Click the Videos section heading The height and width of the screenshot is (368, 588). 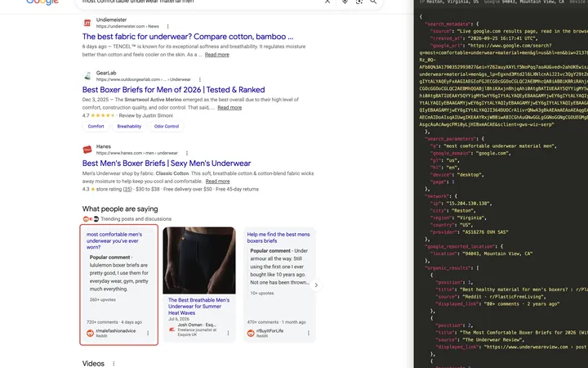point(93,363)
